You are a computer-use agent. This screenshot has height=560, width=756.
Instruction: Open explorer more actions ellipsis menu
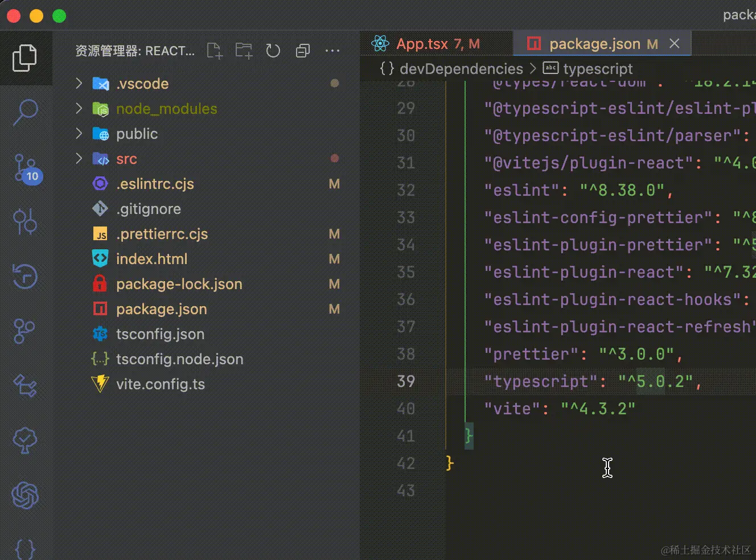(x=332, y=51)
